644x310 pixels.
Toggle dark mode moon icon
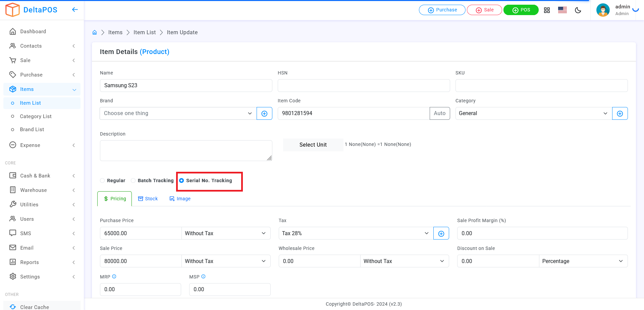point(578,10)
